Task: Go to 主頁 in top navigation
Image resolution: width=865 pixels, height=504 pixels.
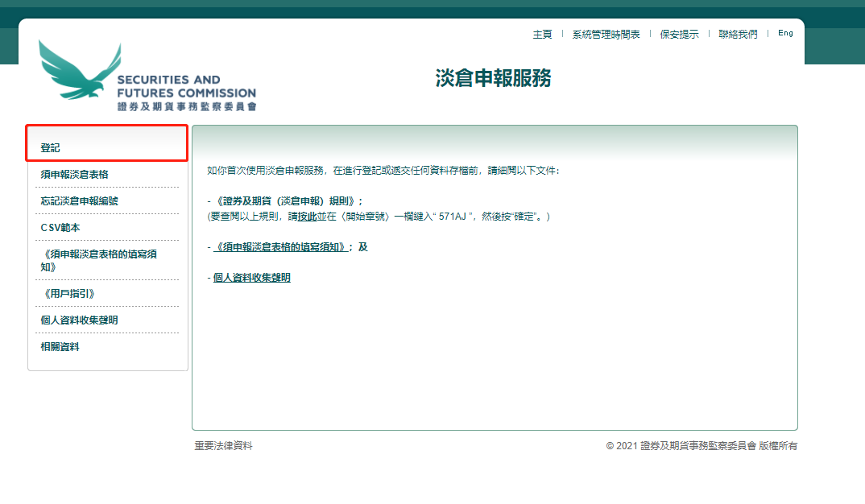Action: point(542,35)
